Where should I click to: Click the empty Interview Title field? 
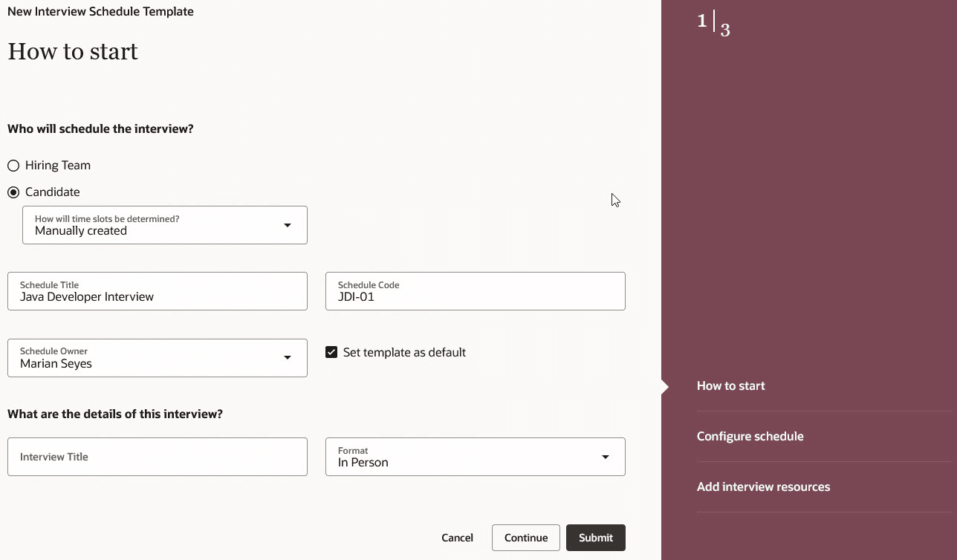(158, 457)
